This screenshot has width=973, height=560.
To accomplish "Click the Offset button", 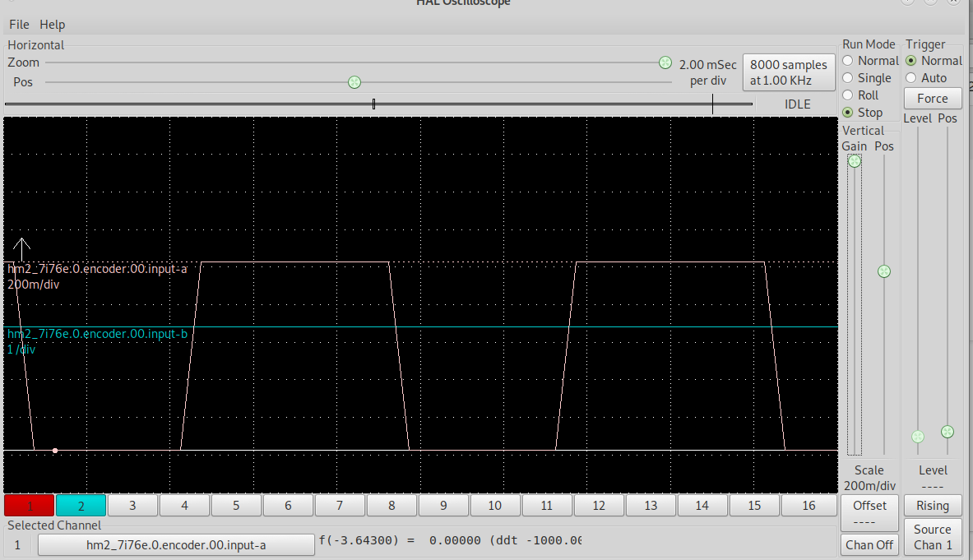I will point(870,513).
